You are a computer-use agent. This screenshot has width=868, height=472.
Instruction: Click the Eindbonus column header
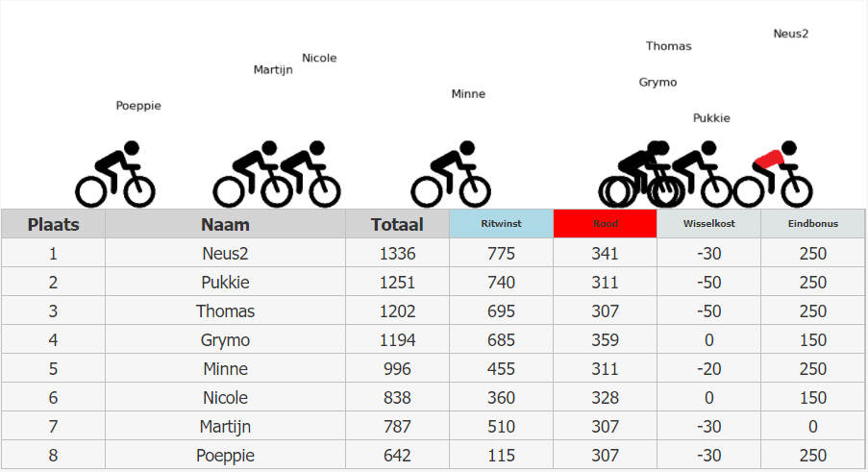pos(812,224)
